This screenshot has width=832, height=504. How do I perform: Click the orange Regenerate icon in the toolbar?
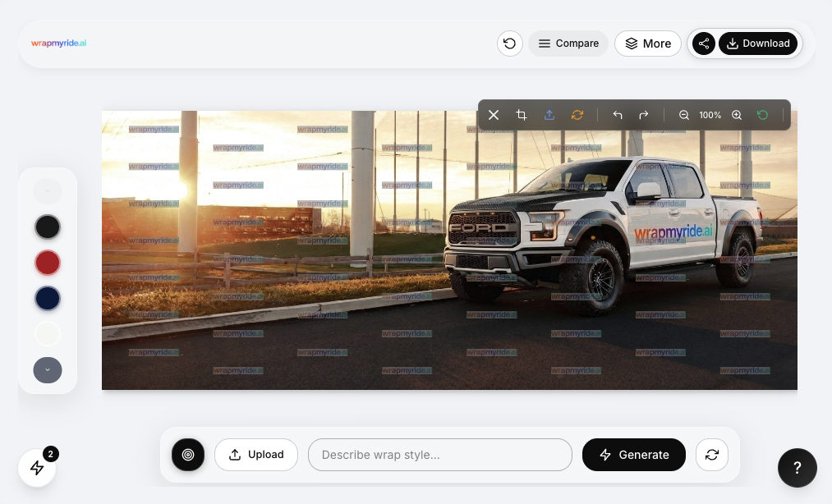(577, 115)
